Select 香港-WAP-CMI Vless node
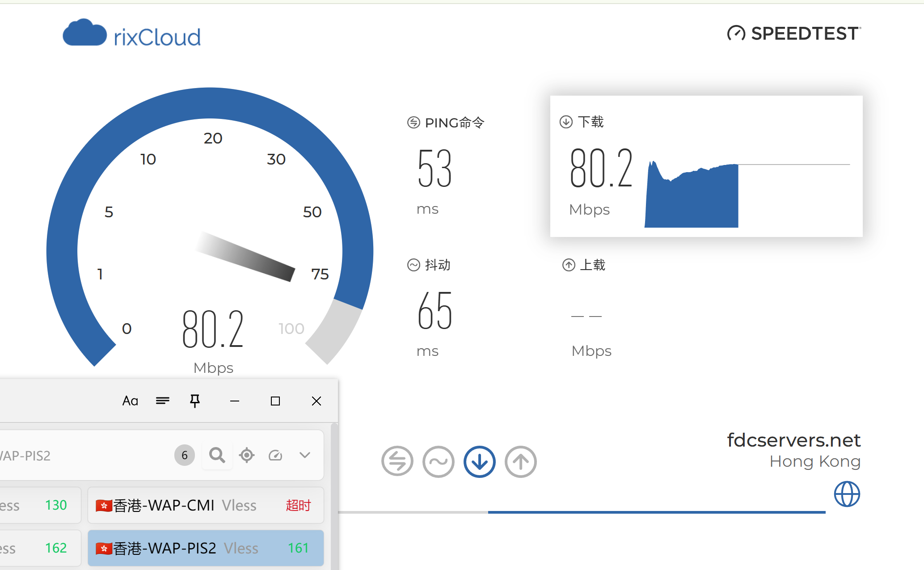The height and width of the screenshot is (570, 924). click(206, 505)
